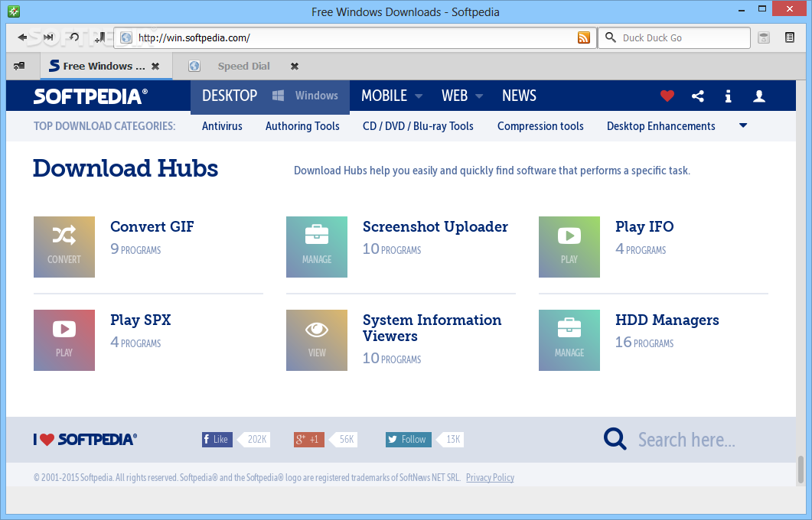Click the 202K likes count
The width and height of the screenshot is (812, 520).
(x=256, y=439)
